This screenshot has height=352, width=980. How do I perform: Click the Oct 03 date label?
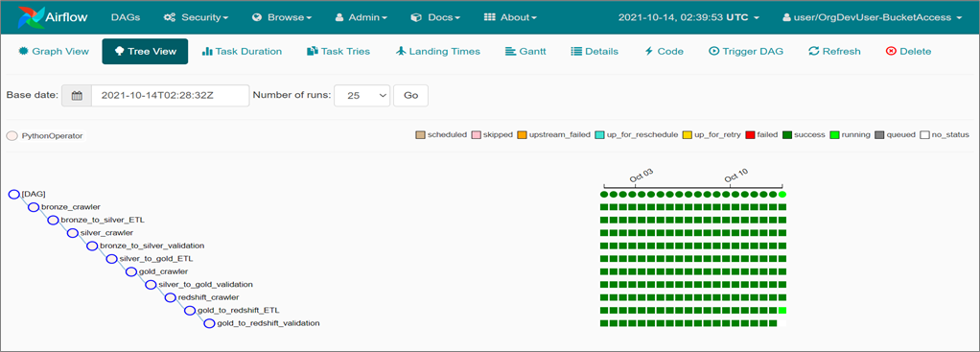[642, 176]
